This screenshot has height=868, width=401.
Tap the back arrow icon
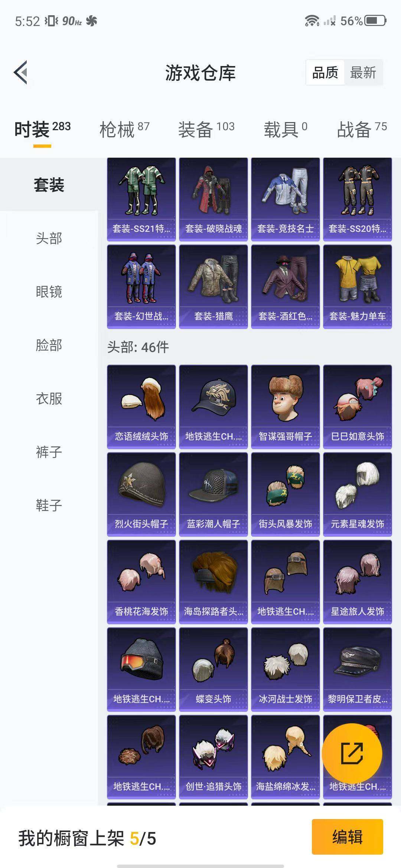click(x=21, y=72)
